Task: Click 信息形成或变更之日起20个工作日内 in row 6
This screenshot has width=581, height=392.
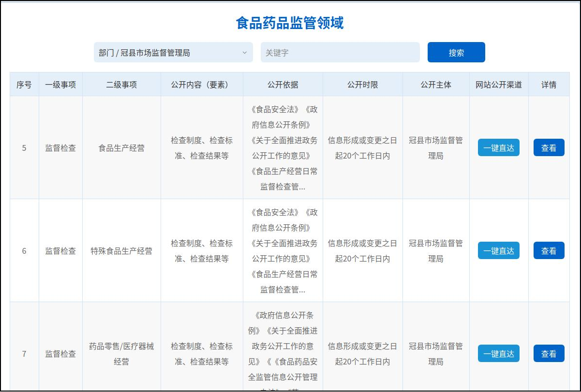Action: [363, 251]
